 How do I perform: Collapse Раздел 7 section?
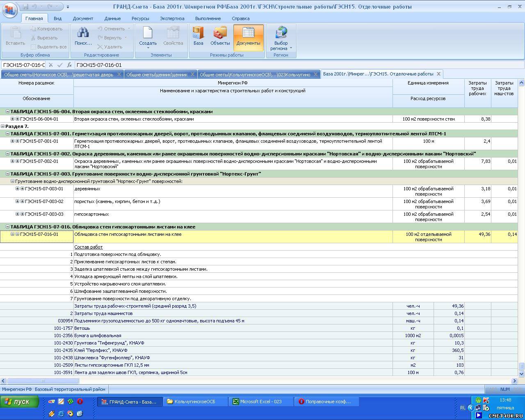[x=3, y=126]
